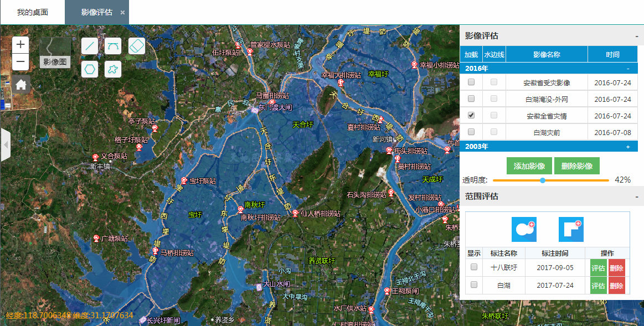The image size is (644, 326).
Task: Select the curve drawing tool
Action: 113,46
